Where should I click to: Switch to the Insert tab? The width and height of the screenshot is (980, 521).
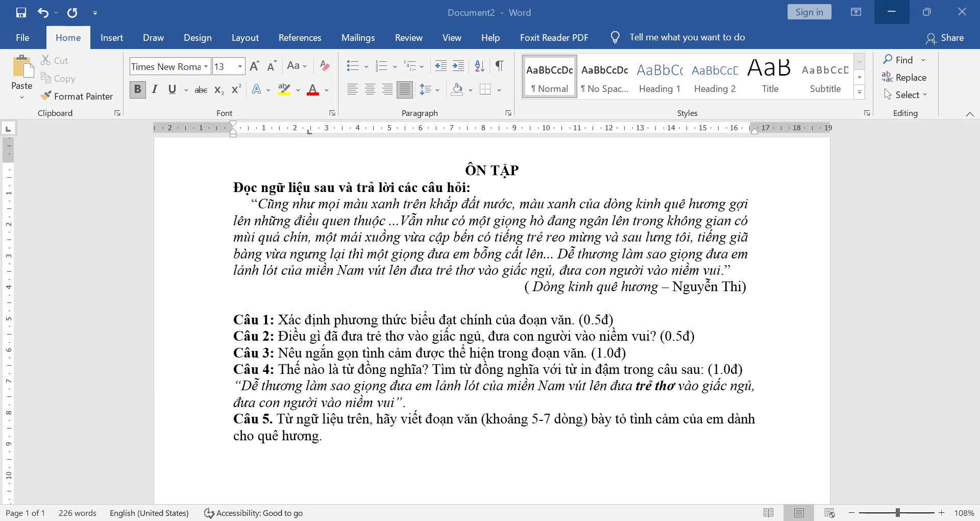tap(112, 37)
